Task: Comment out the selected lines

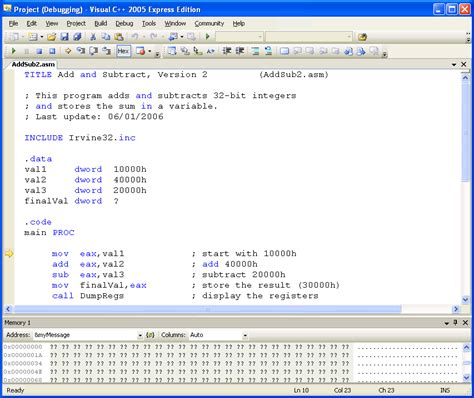Action: (x=256, y=51)
